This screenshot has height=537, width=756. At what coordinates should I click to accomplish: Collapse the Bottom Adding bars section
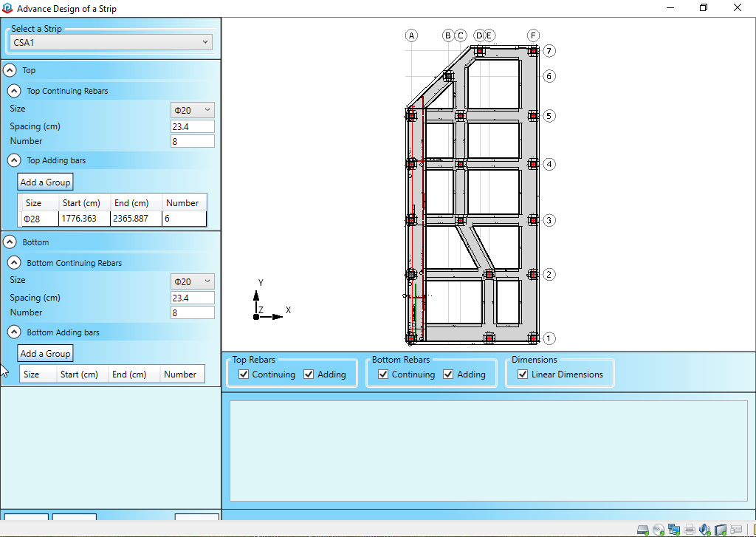[14, 332]
